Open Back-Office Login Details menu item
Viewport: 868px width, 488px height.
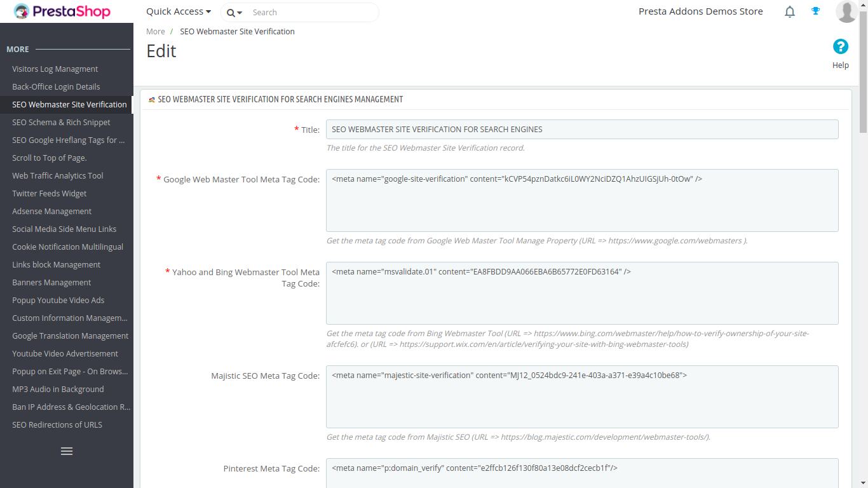click(67, 86)
